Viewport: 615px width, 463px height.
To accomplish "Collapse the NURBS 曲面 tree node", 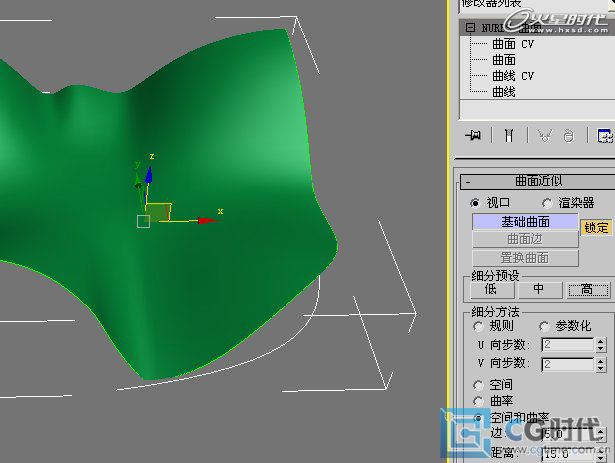I will coord(468,29).
